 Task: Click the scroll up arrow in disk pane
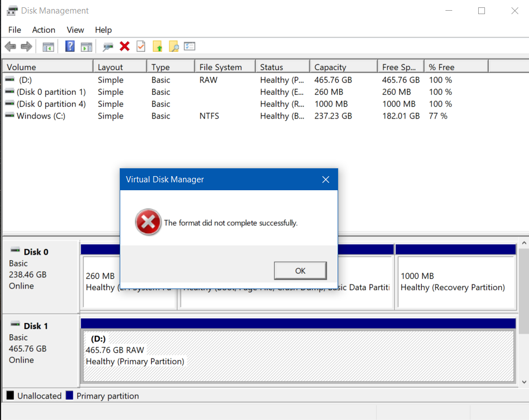[524, 243]
